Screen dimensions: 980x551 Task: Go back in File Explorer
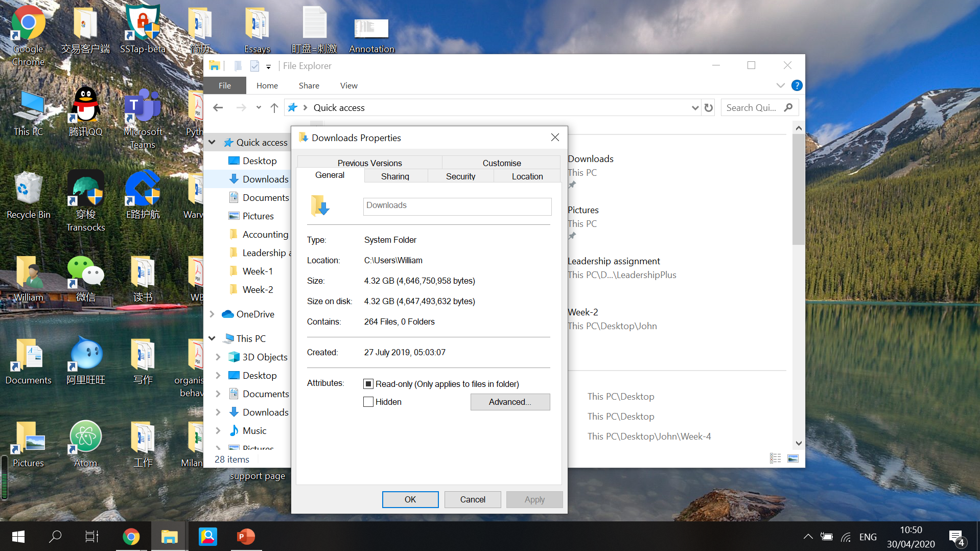point(218,108)
